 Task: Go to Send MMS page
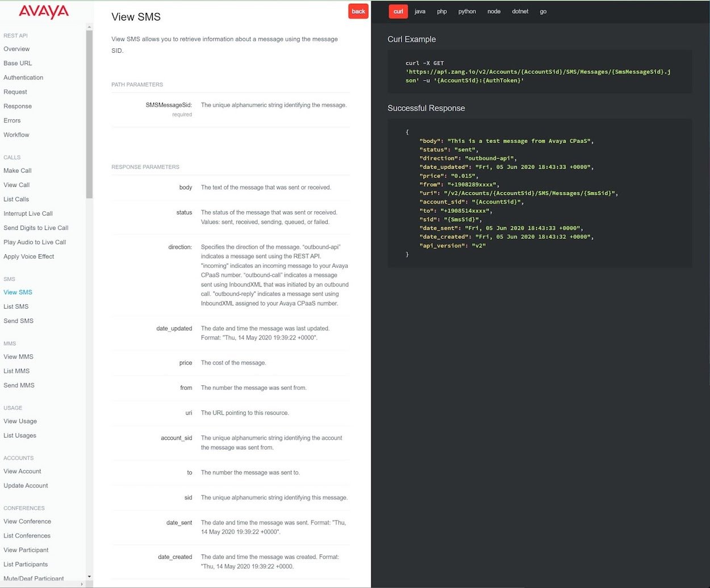point(19,385)
